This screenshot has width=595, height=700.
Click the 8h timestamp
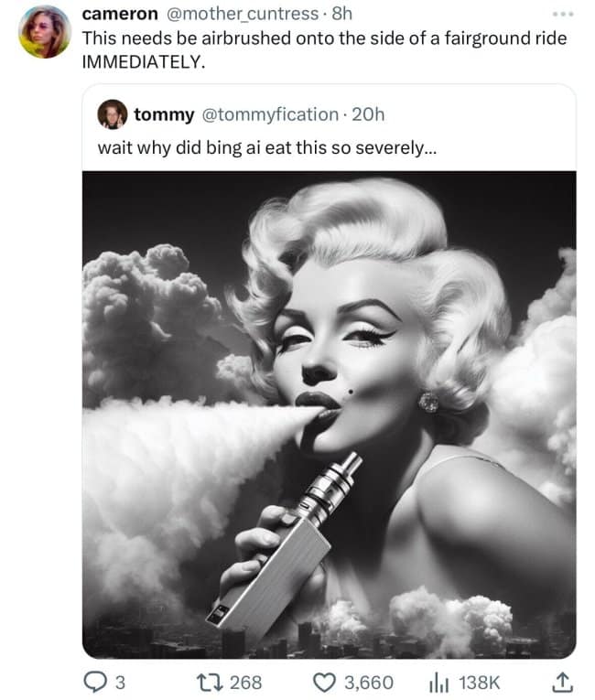click(341, 15)
